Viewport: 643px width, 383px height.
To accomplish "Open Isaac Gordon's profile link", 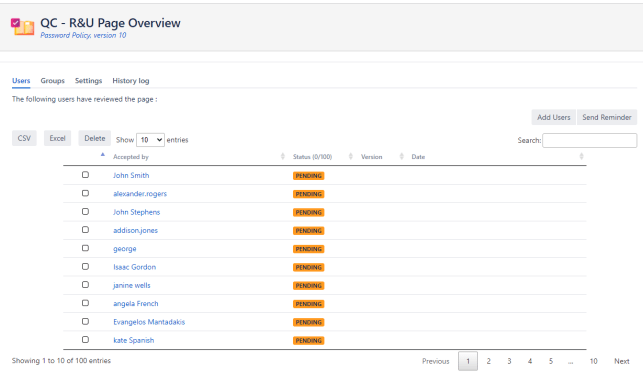I will (x=135, y=267).
